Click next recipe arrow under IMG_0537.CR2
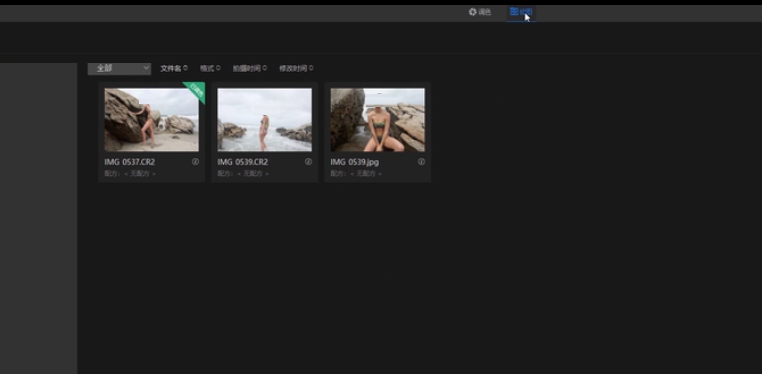 155,174
